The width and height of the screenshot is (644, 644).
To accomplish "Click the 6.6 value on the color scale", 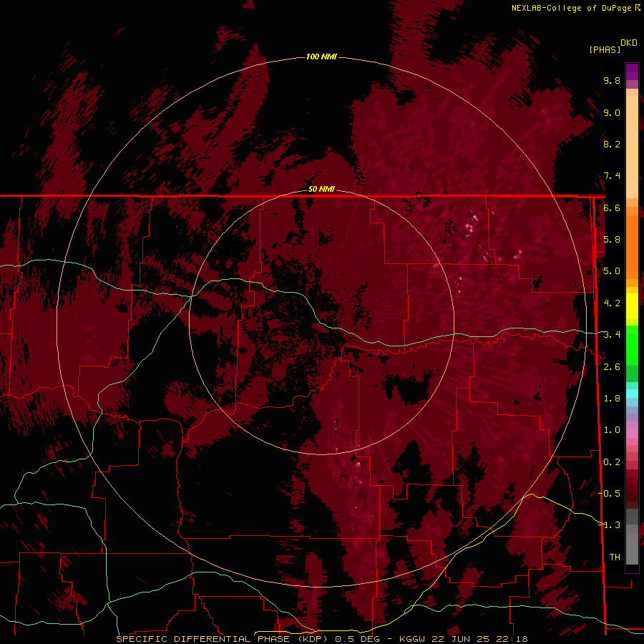I will pos(612,208).
